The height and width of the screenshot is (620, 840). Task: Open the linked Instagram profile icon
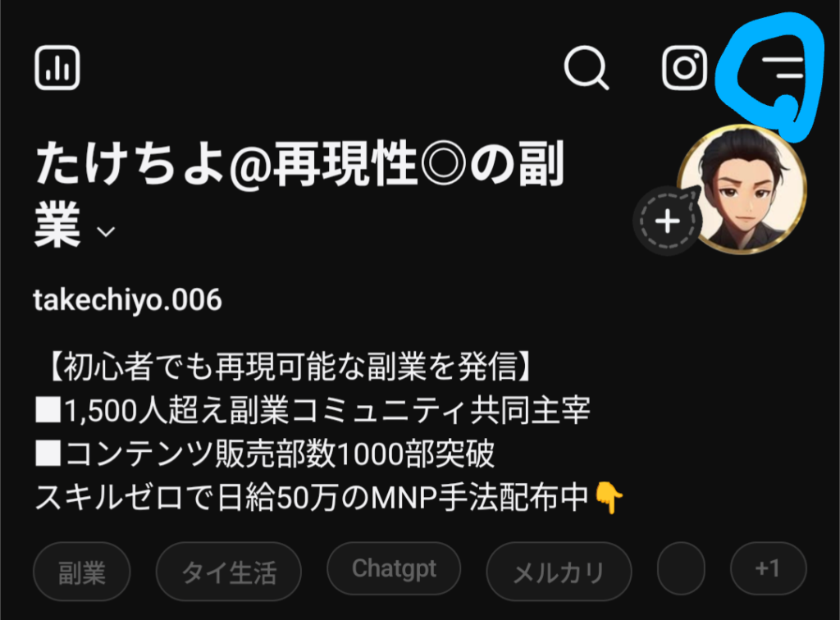point(685,67)
